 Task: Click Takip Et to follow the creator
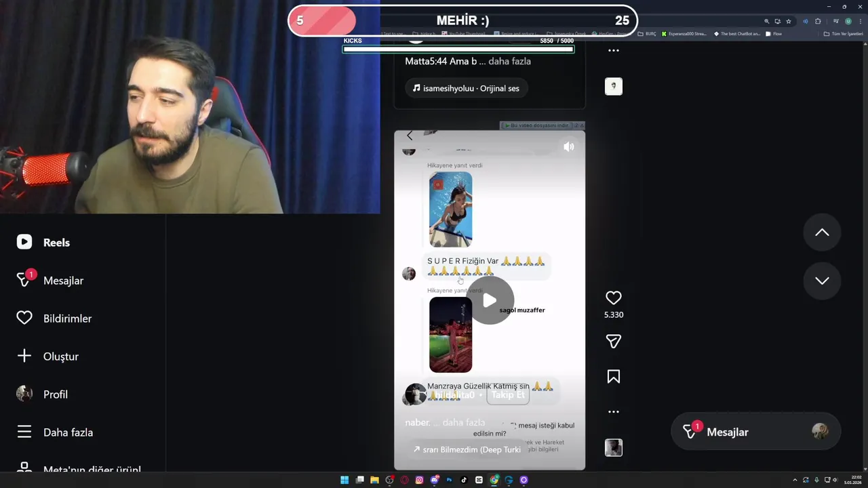click(x=508, y=394)
